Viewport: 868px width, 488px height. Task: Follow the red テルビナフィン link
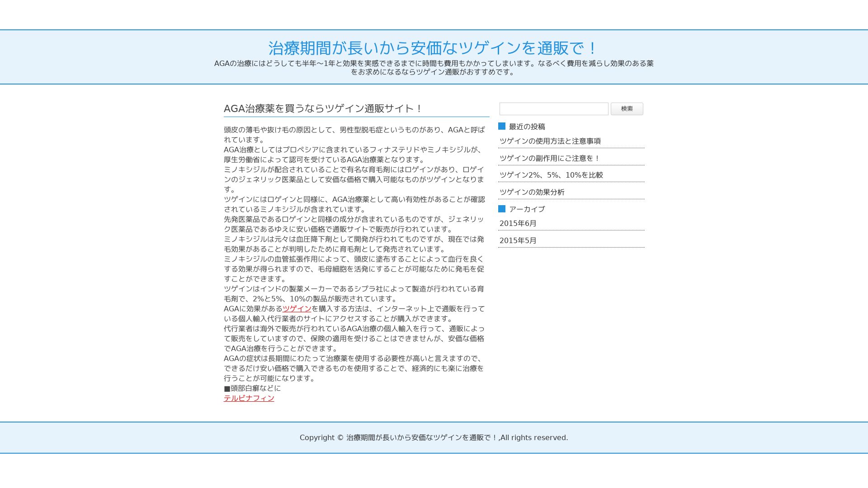pyautogui.click(x=249, y=398)
